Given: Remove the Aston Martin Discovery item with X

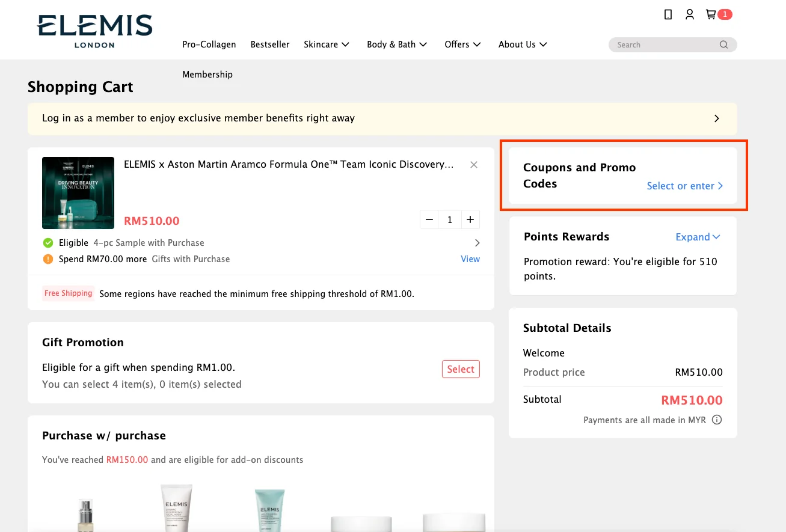Looking at the screenshot, I should (474, 165).
